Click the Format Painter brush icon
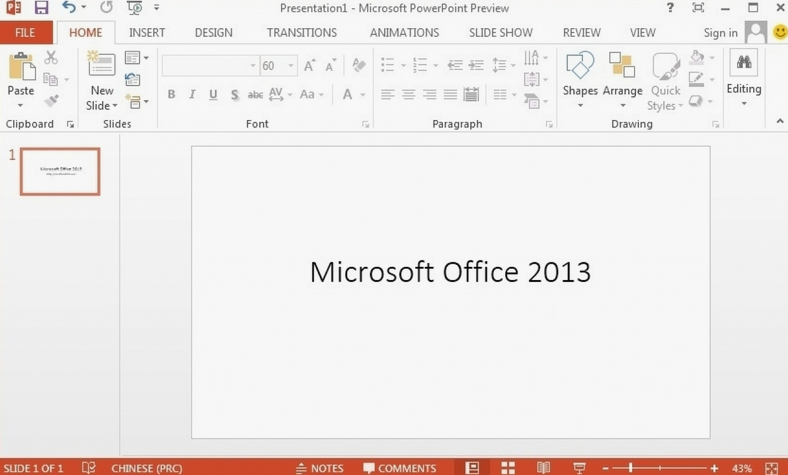Viewport: 788px width, 475px height. tap(51, 101)
